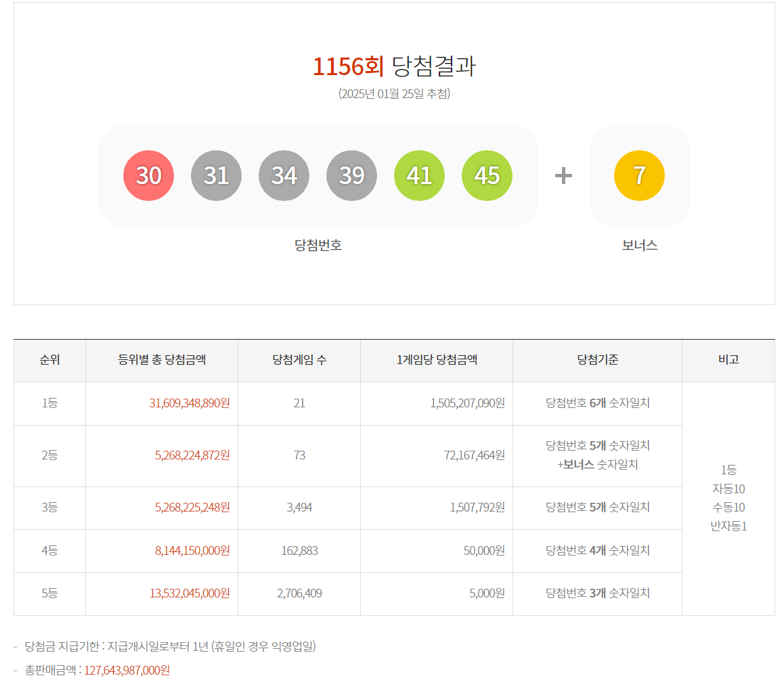The width and height of the screenshot is (784, 678).
Task: Click the '3등' rank cell
Action: (49, 507)
